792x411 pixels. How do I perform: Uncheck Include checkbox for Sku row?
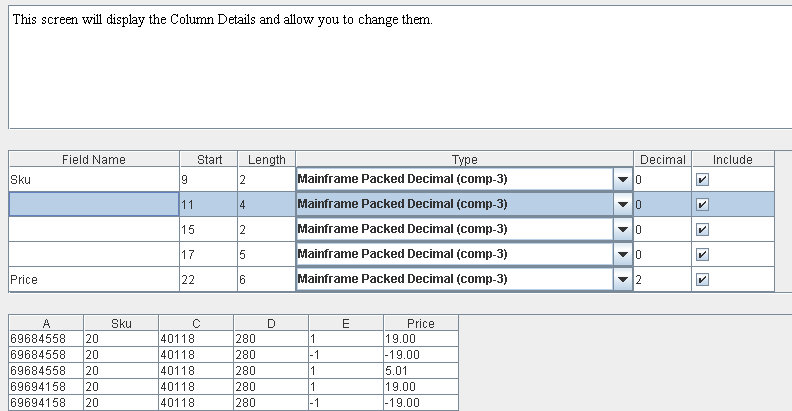click(701, 180)
